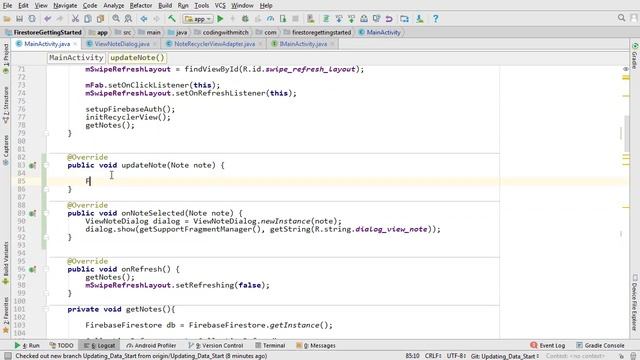The width and height of the screenshot is (640, 360).
Task: Open the Terminal tool window
Action: pyautogui.click(x=270, y=345)
